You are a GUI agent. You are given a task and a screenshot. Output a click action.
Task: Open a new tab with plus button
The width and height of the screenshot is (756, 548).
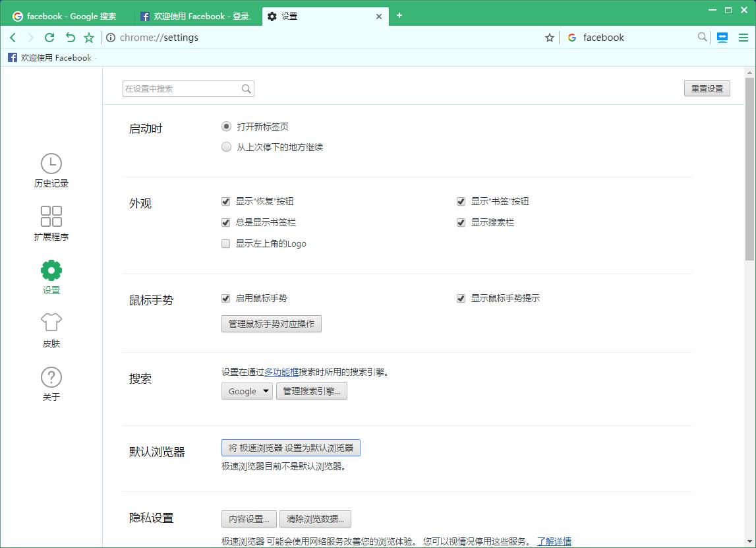coord(399,15)
